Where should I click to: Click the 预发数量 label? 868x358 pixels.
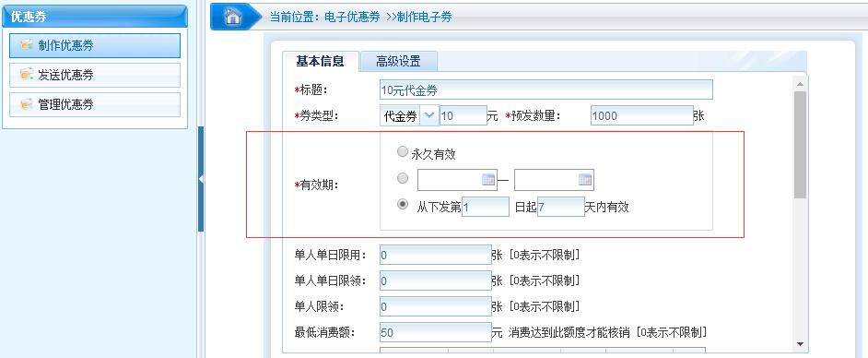click(534, 116)
